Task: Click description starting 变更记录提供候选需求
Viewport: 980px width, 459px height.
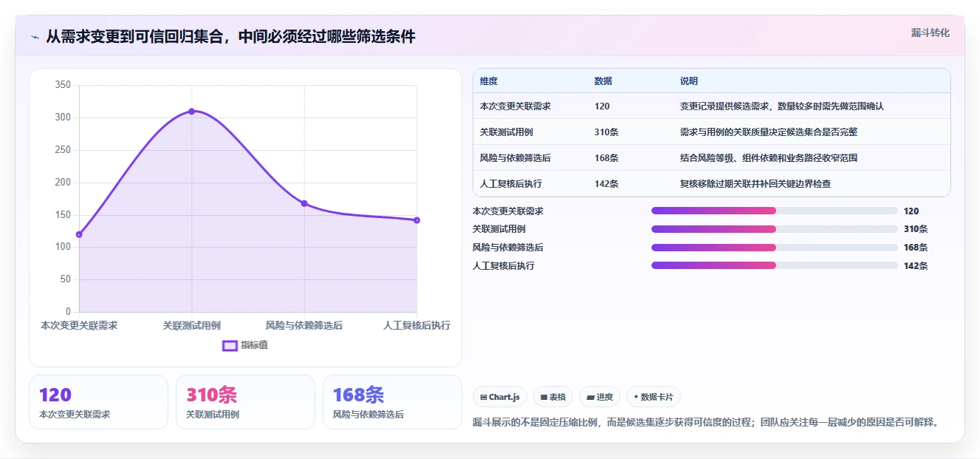Action: tap(782, 106)
